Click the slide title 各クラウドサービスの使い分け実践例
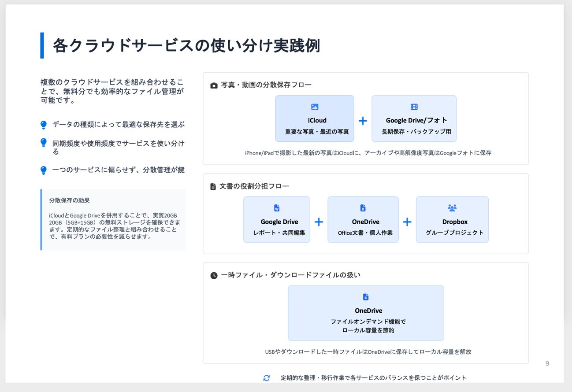This screenshot has height=392, width=572. tap(186, 46)
